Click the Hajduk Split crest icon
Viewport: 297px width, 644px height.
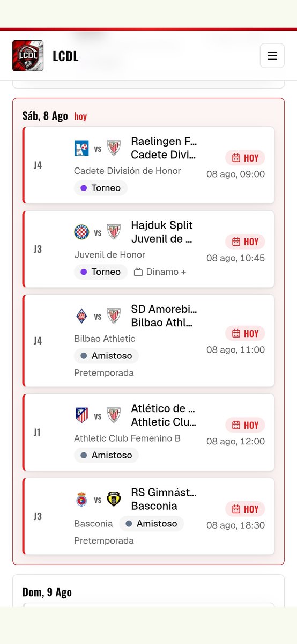point(81,232)
